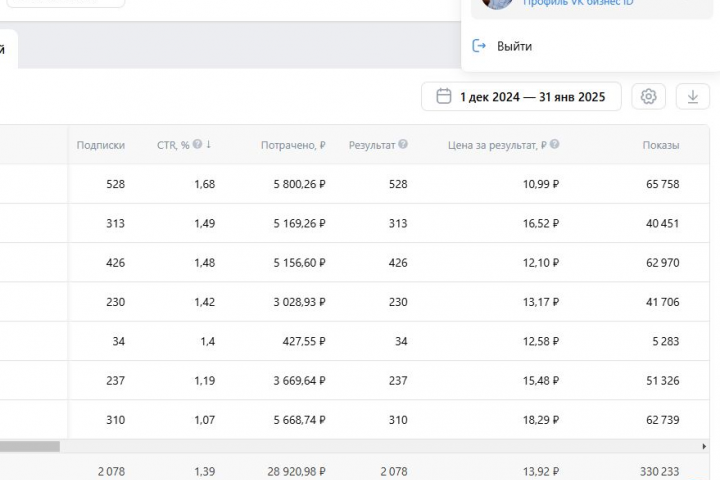Click the profile avatar picture
The image size is (720, 480).
point(497,3)
